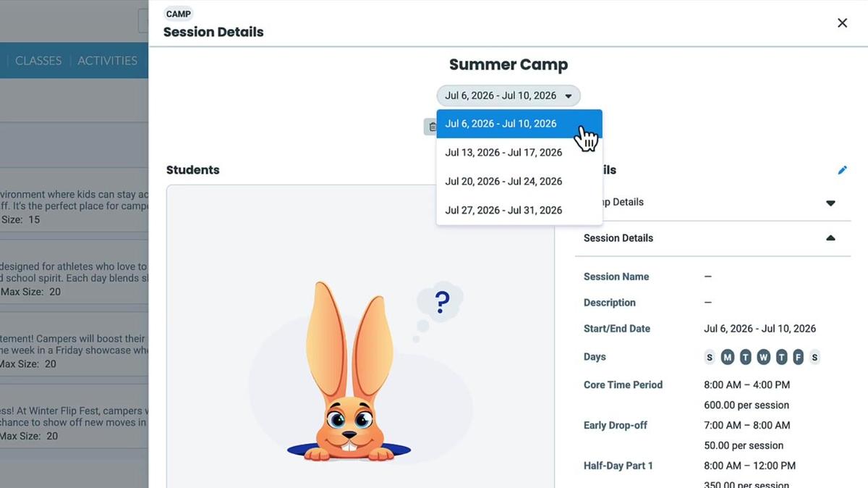This screenshot has height=488, width=868.
Task: Click the CAMP badge at top of the dialog
Action: [x=178, y=14]
